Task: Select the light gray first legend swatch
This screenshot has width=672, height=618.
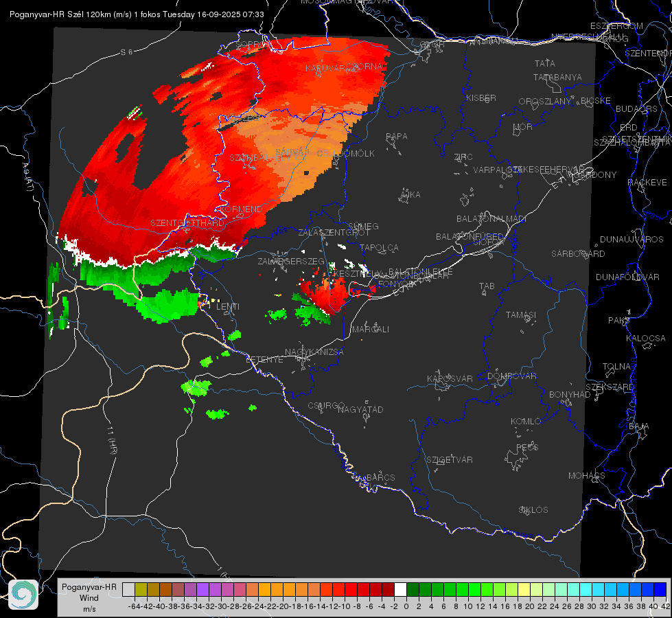Action: tap(128, 589)
